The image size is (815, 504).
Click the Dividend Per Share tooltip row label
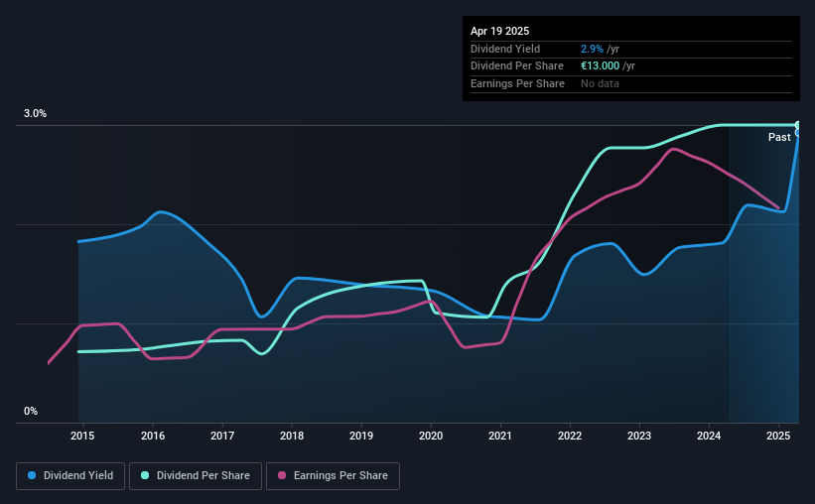516,66
